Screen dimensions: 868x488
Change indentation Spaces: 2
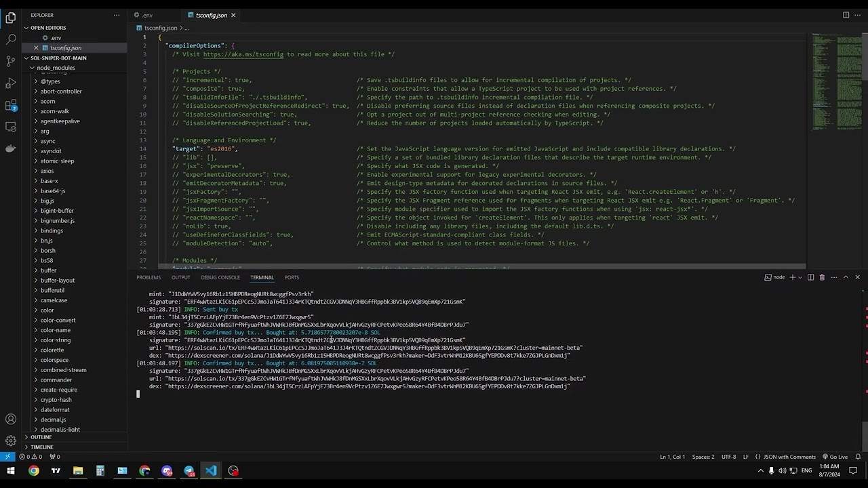pyautogui.click(x=703, y=457)
